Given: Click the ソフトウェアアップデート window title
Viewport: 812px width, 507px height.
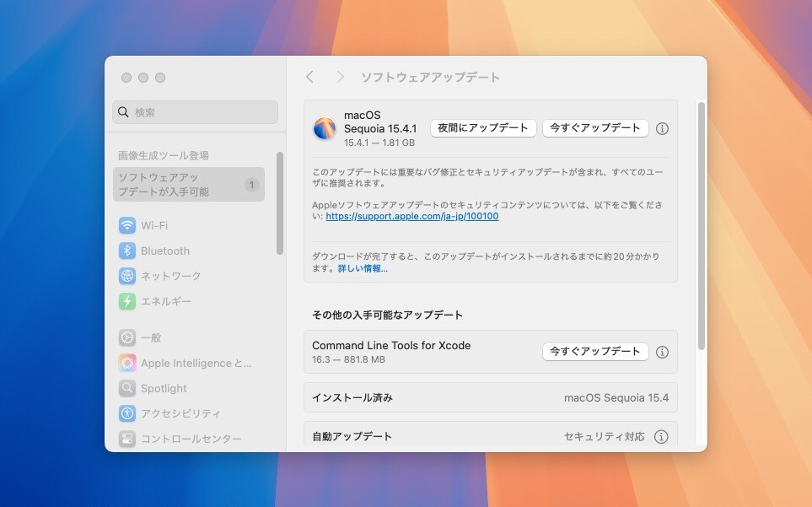Looking at the screenshot, I should point(430,77).
